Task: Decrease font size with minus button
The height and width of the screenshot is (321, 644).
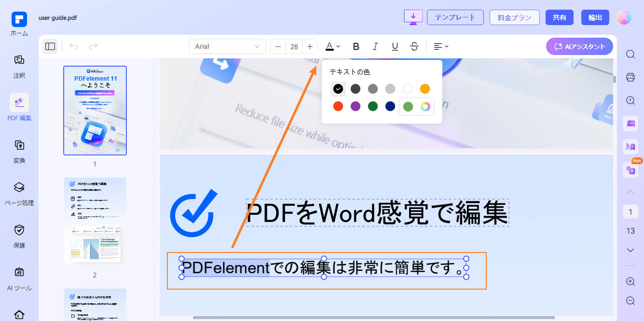Action: [x=278, y=46]
